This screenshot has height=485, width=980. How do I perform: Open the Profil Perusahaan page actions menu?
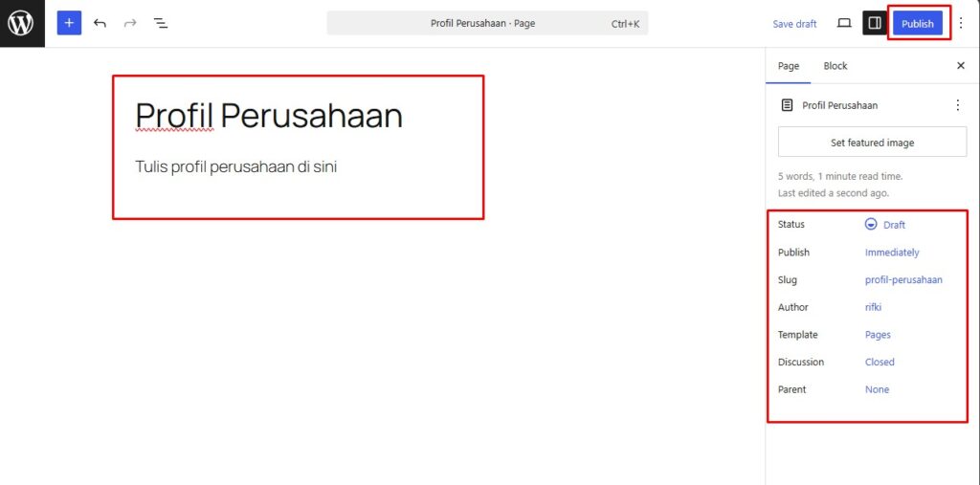tap(957, 105)
